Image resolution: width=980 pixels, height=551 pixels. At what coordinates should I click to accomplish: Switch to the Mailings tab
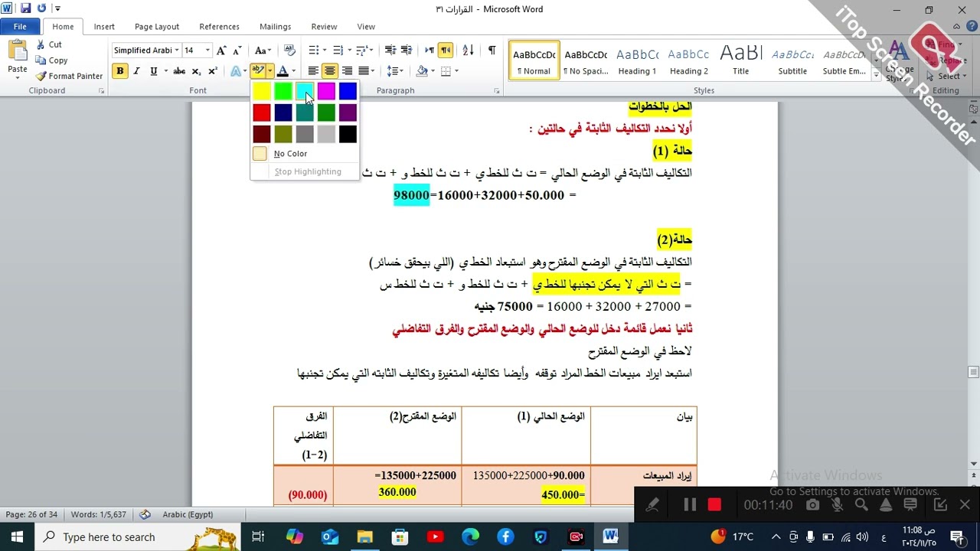pyautogui.click(x=276, y=27)
